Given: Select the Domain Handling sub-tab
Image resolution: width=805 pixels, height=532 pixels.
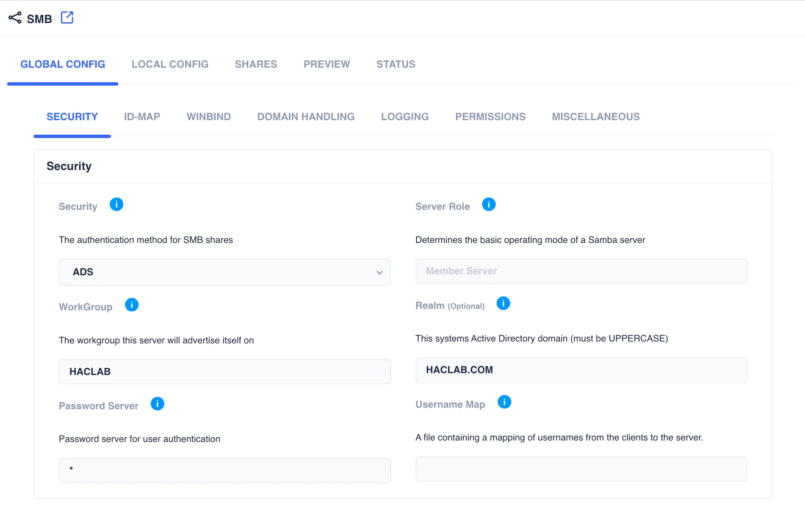Looking at the screenshot, I should coord(305,116).
